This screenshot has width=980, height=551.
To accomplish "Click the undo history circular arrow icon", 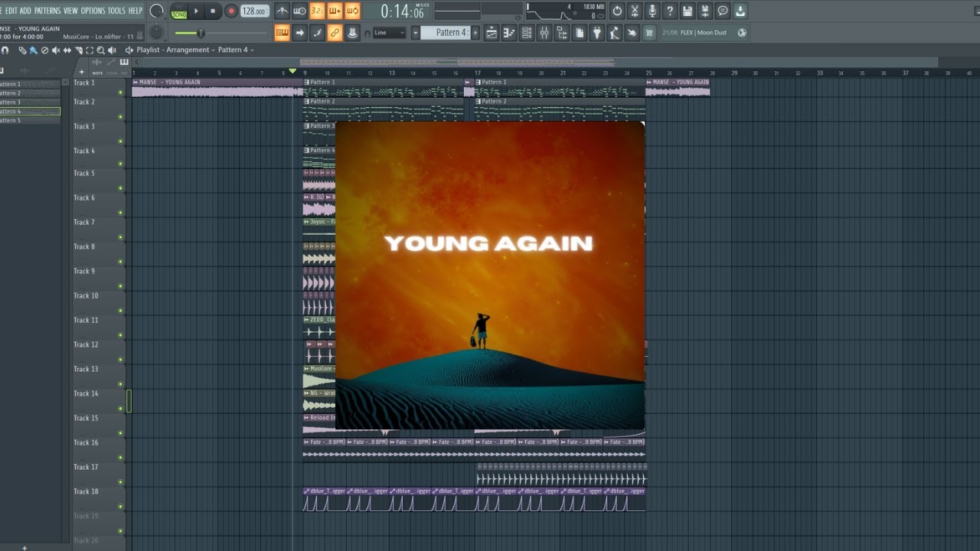I will tap(617, 11).
